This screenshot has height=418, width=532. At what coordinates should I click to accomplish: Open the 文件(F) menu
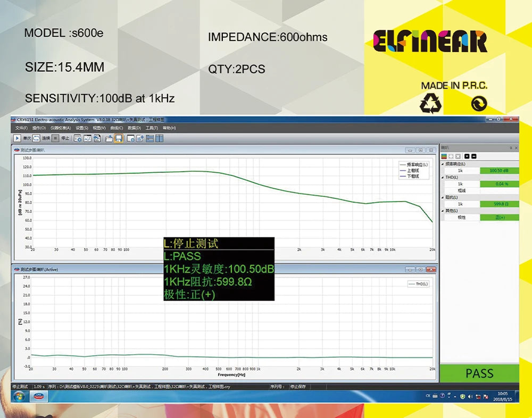coord(21,128)
